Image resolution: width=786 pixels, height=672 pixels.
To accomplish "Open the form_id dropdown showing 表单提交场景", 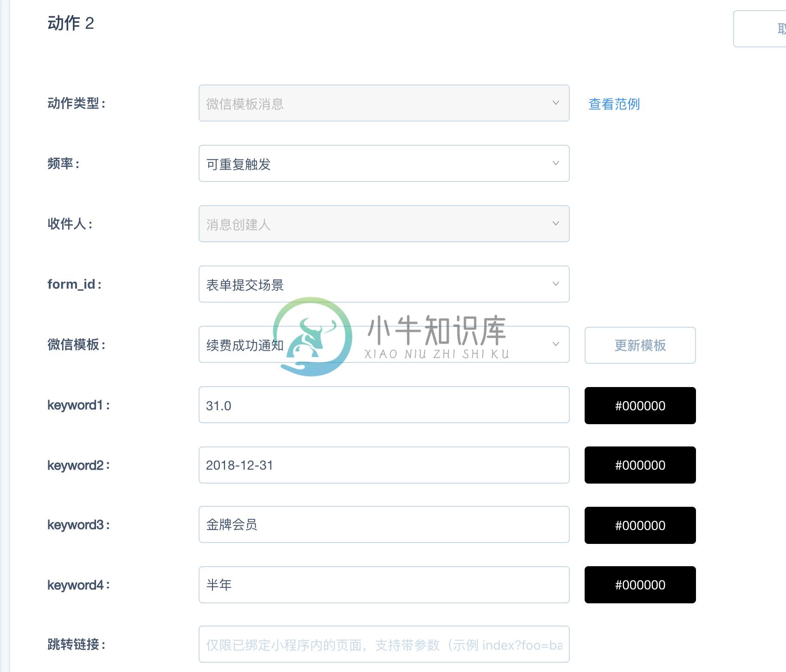I will tap(384, 284).
